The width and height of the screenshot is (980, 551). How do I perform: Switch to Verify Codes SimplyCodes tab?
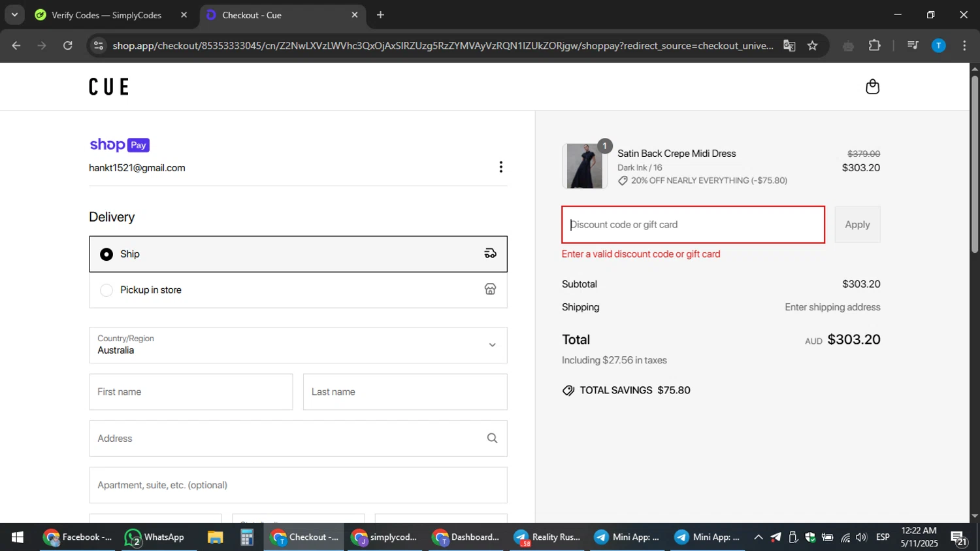(106, 15)
